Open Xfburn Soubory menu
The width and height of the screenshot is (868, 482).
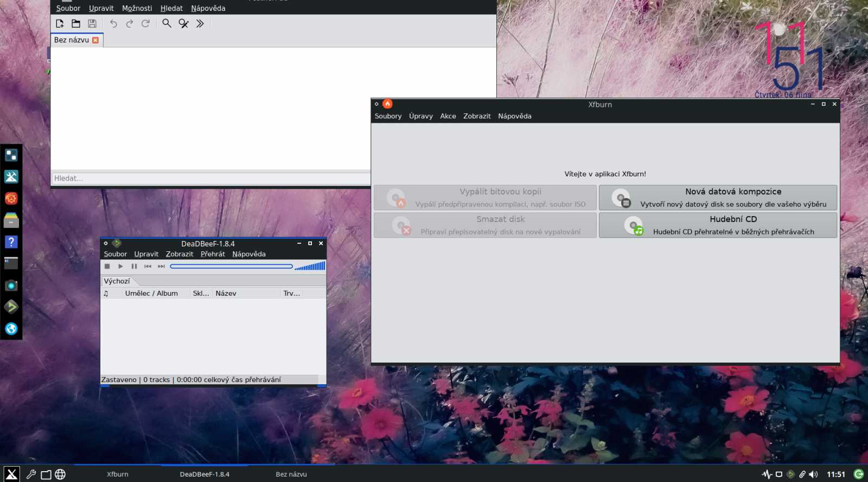pyautogui.click(x=388, y=116)
